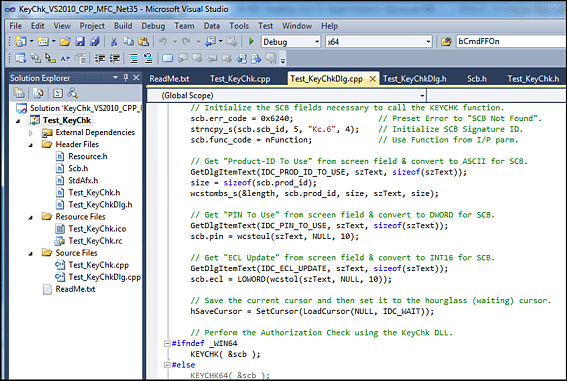This screenshot has height=381, width=567.
Task: Select Test_KeyChkDlg.cpp in Source Files
Action: [105, 277]
